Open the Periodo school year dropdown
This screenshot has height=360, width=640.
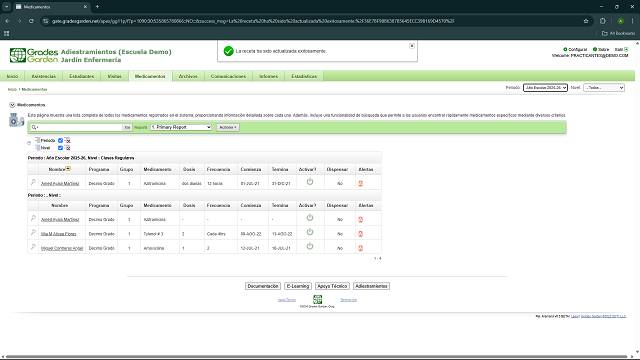545,87
